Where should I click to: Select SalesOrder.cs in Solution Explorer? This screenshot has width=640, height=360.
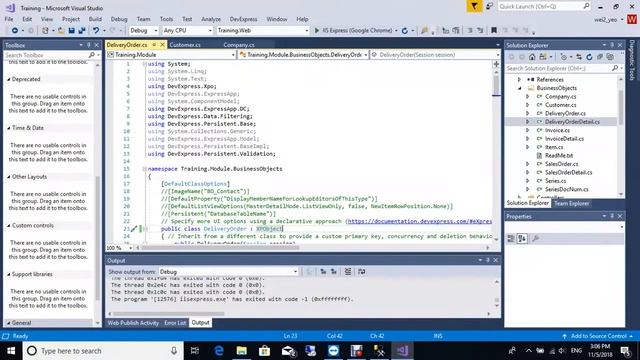pyautogui.click(x=562, y=164)
